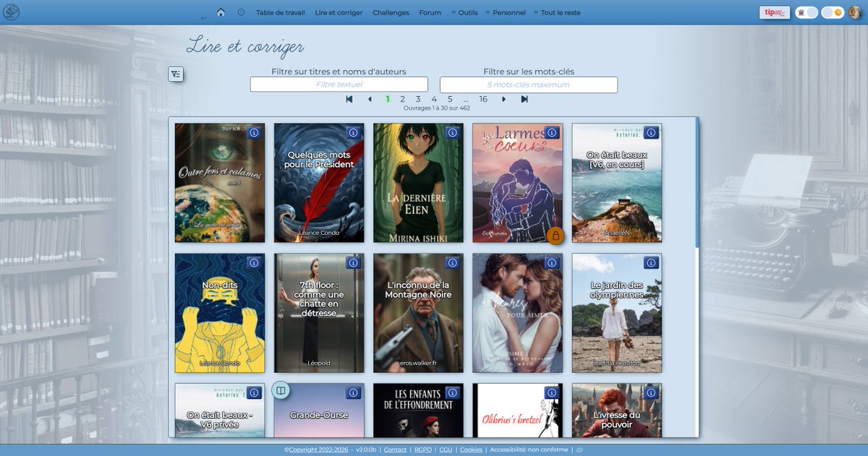Expand the Personnel dropdown menu
The height and width of the screenshot is (456, 868).
coord(506,12)
